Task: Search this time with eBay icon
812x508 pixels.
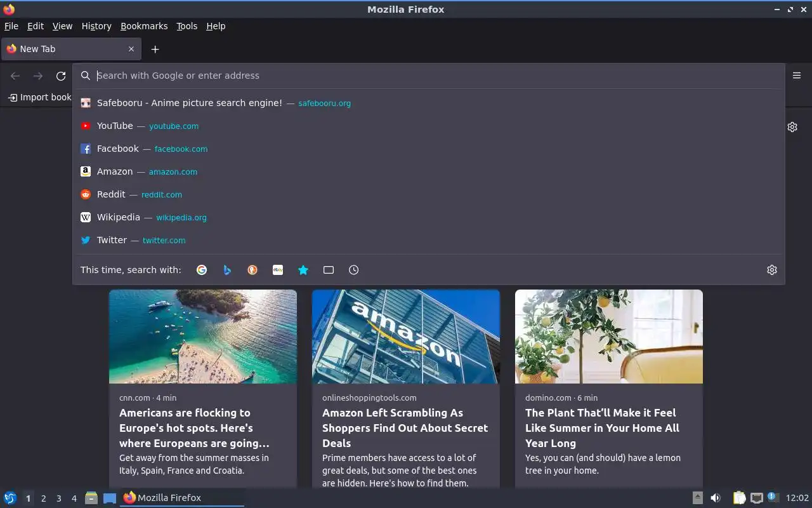Action: point(278,270)
